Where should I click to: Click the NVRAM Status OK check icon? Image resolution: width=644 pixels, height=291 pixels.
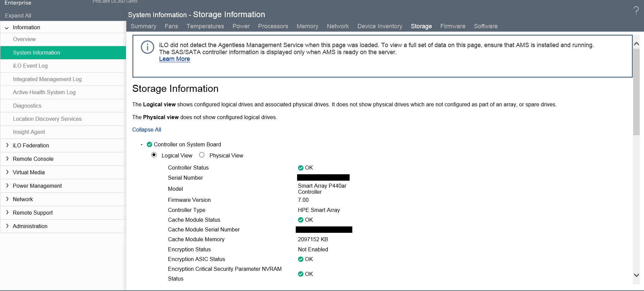click(x=301, y=274)
